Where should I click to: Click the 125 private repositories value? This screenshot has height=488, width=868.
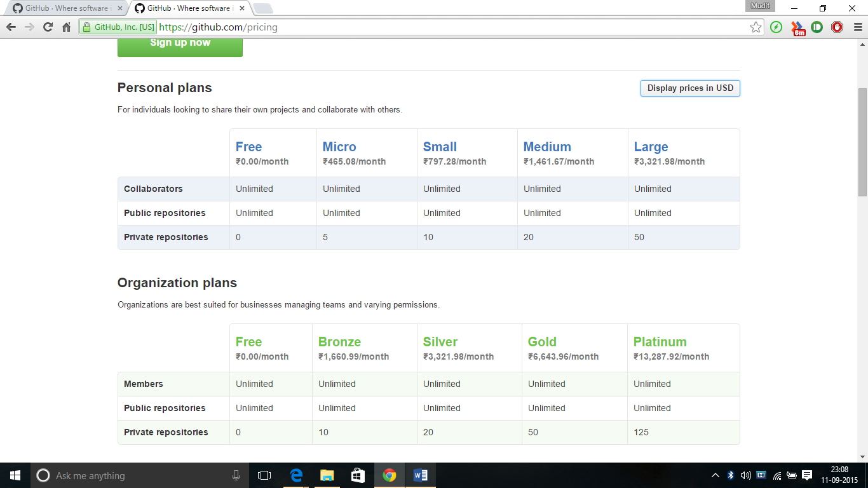pyautogui.click(x=641, y=432)
